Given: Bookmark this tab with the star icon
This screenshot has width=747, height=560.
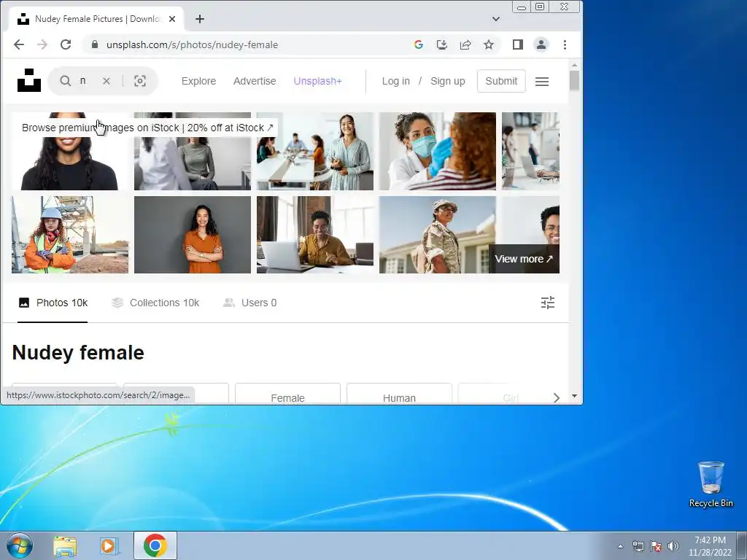Looking at the screenshot, I should [x=488, y=44].
